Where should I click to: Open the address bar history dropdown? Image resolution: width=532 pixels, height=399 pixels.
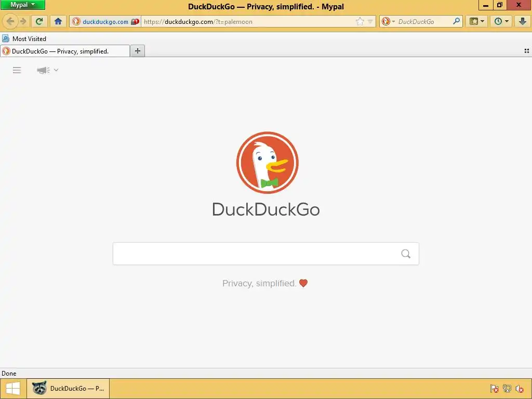click(370, 22)
